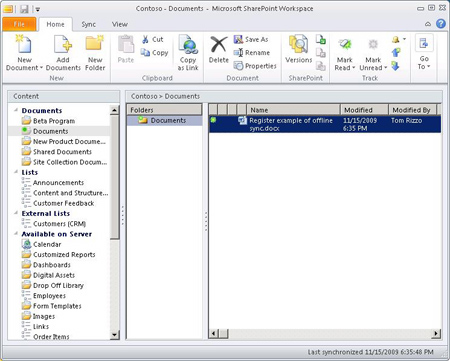Click Mark Unread icon
This screenshot has width=450, height=361.
(x=373, y=44)
